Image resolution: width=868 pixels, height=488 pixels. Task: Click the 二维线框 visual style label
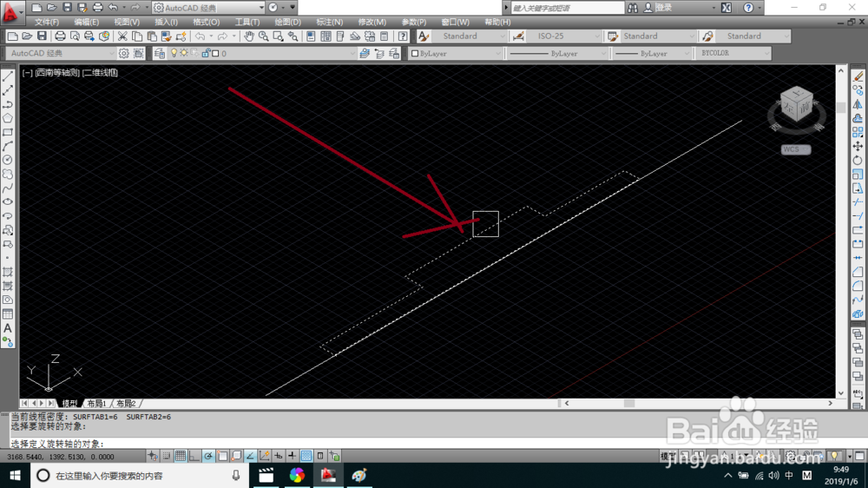(x=100, y=73)
